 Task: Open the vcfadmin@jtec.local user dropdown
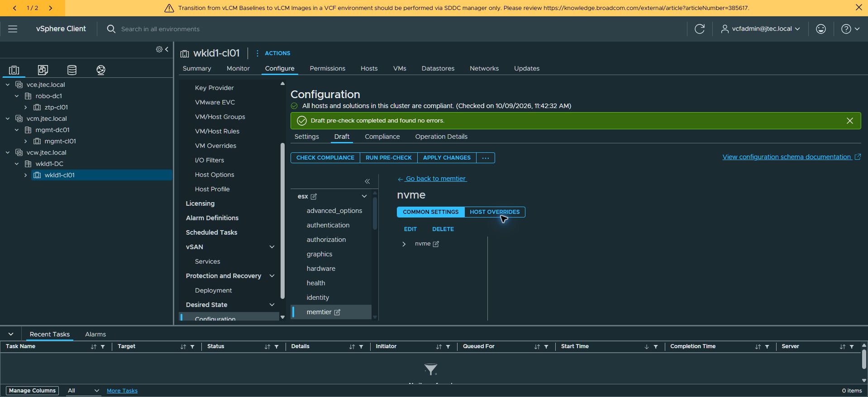(761, 29)
